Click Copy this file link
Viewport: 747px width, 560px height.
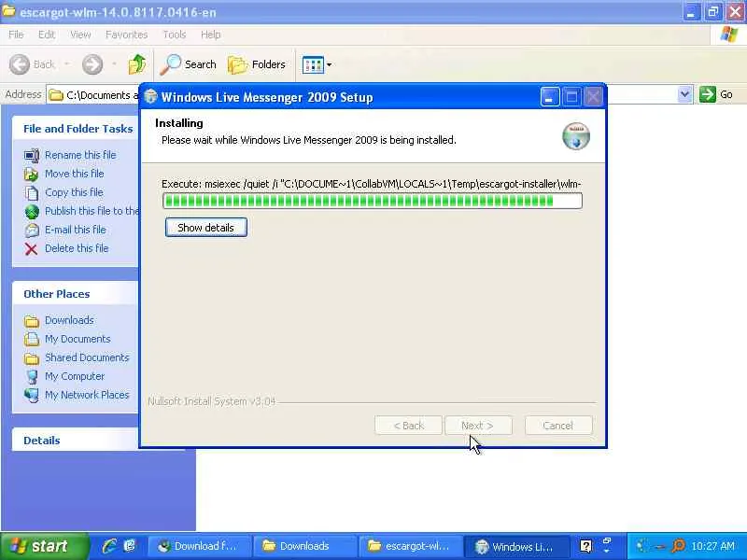tap(74, 192)
